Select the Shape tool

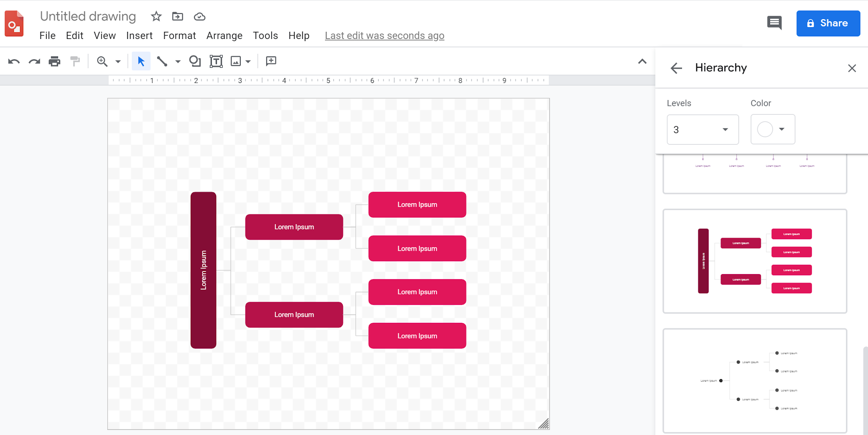(195, 61)
